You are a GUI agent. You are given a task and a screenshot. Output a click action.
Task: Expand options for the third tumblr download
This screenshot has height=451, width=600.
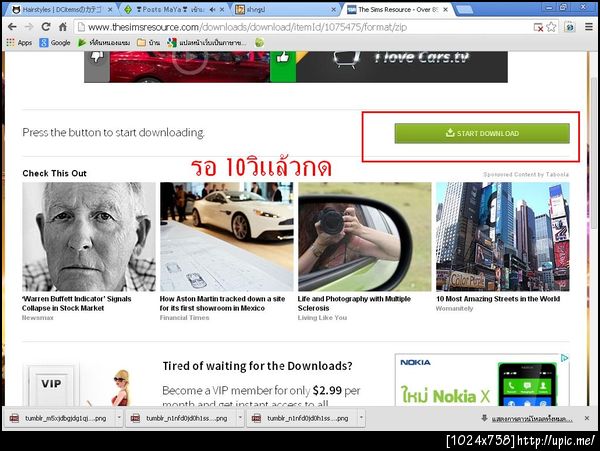tap(361, 418)
